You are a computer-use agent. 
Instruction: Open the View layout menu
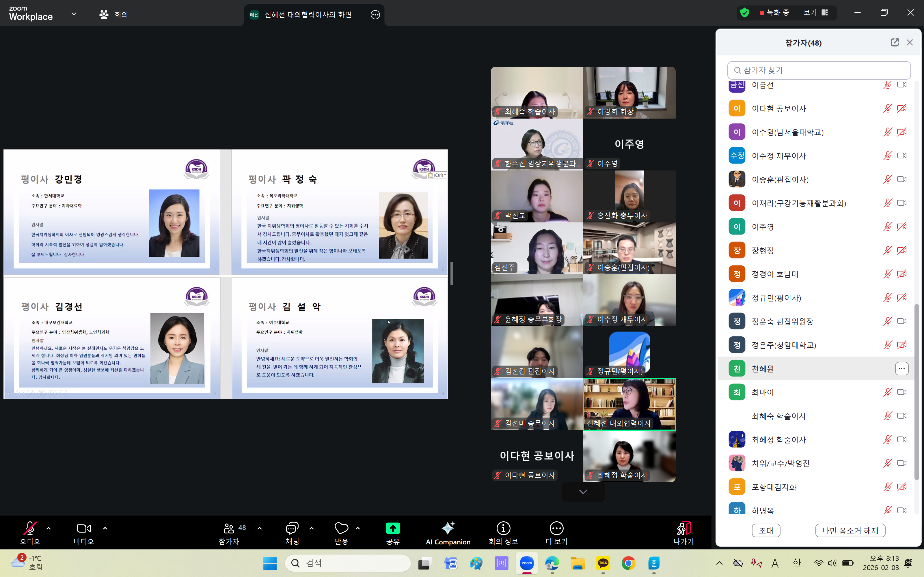(x=815, y=13)
